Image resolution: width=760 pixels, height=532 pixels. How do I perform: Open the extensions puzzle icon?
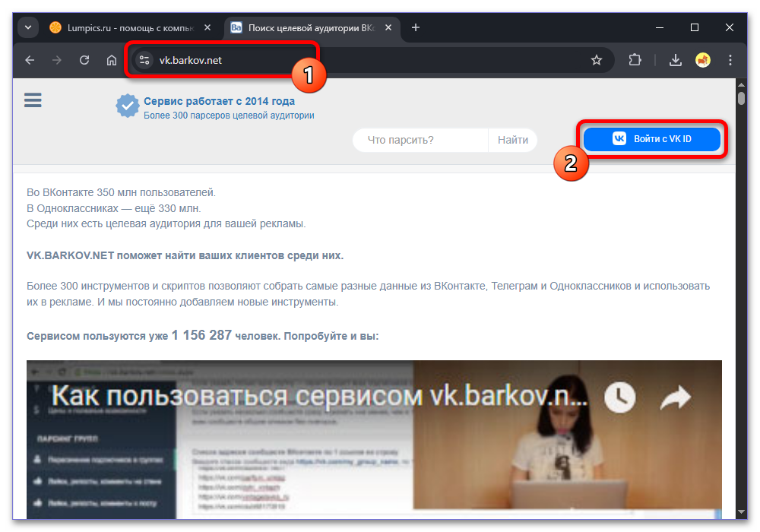tap(635, 60)
